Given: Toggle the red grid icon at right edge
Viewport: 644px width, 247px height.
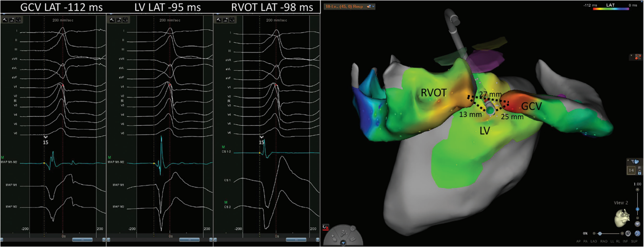Looking at the screenshot, I should pyautogui.click(x=637, y=56).
